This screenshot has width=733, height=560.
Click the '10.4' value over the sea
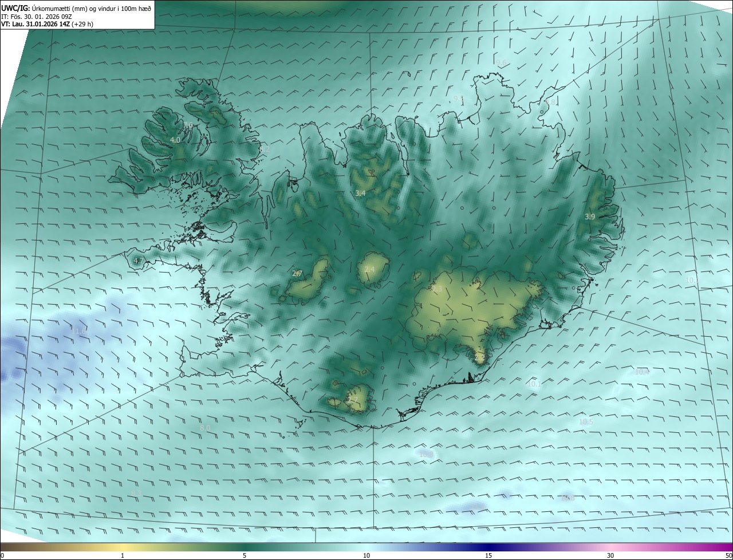click(642, 372)
